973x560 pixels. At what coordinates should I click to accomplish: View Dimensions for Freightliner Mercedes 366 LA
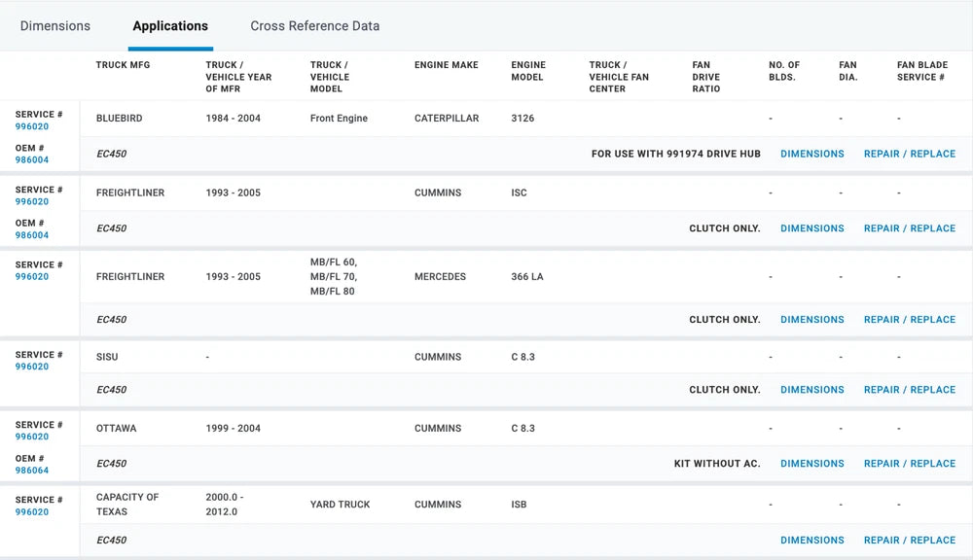pyautogui.click(x=811, y=320)
